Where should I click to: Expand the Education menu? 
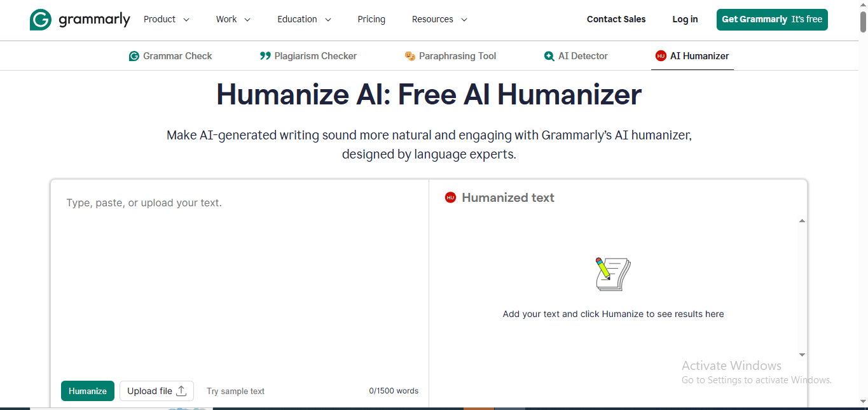coord(304,19)
